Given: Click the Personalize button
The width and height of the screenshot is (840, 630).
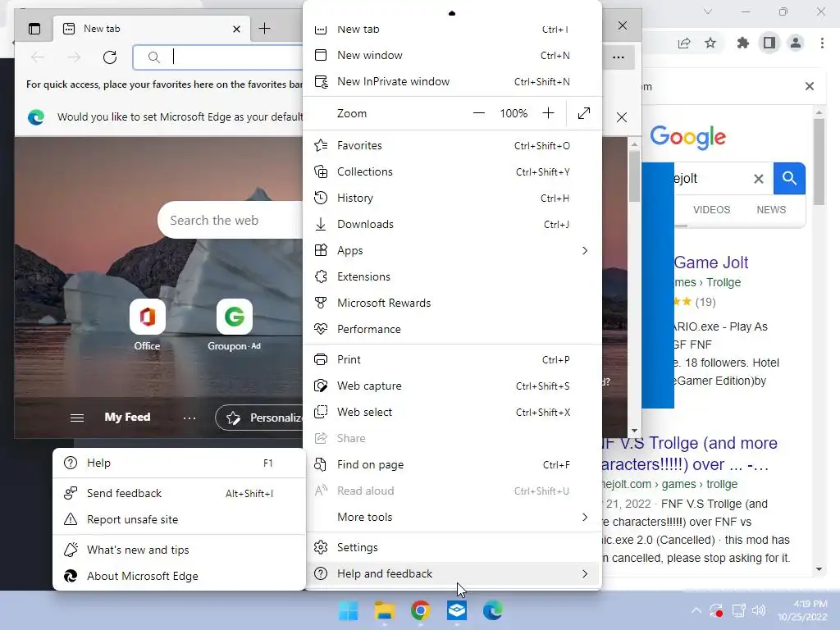Looking at the screenshot, I should coord(259,418).
